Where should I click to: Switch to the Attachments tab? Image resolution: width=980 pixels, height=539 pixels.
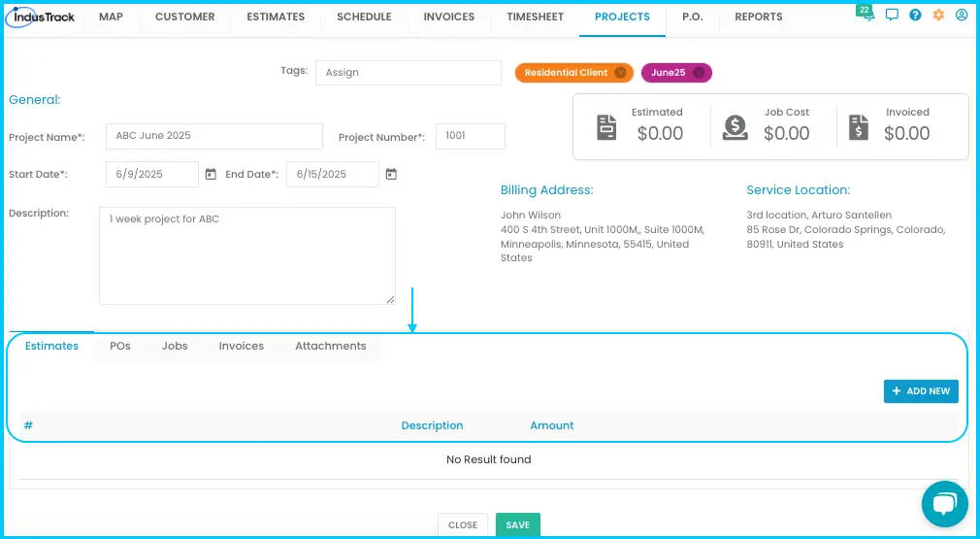331,346
